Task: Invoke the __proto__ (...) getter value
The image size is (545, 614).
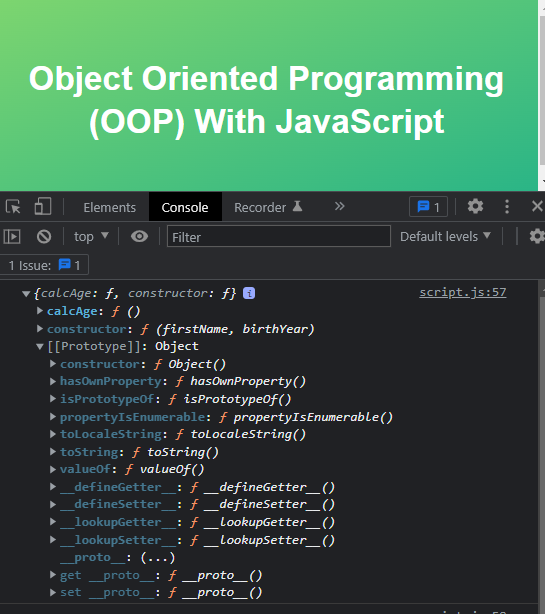Action: pyautogui.click(x=157, y=557)
